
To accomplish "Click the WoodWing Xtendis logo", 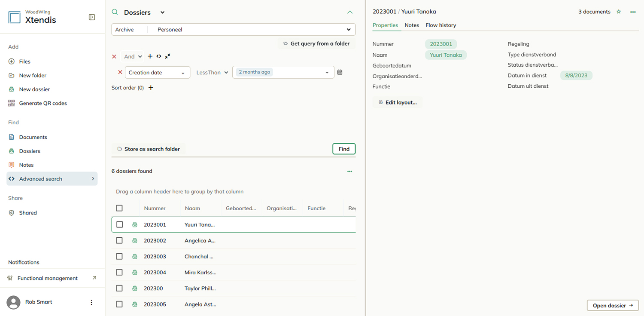I will coord(33,17).
